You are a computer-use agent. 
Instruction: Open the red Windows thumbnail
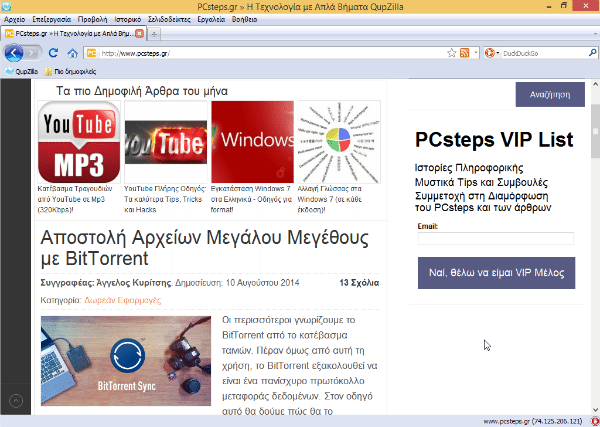point(253,142)
